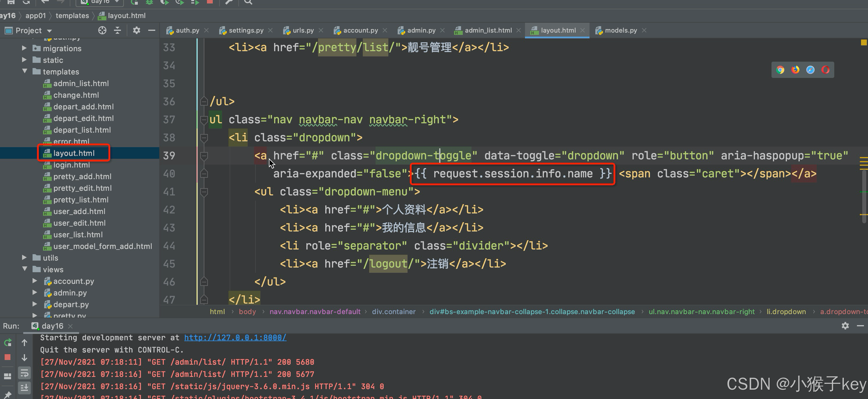The height and width of the screenshot is (399, 868).
Task: Toggle fold marker on line 41
Action: pyautogui.click(x=204, y=192)
